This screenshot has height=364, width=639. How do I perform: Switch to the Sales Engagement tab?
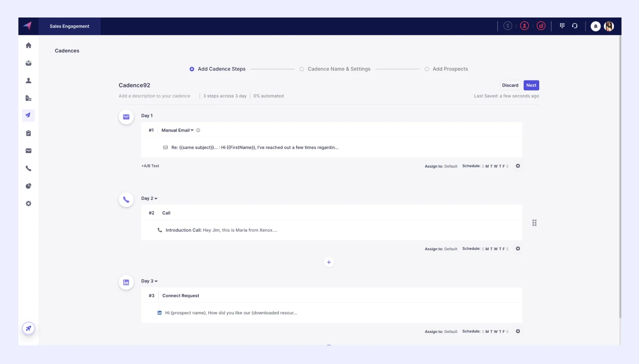click(70, 26)
